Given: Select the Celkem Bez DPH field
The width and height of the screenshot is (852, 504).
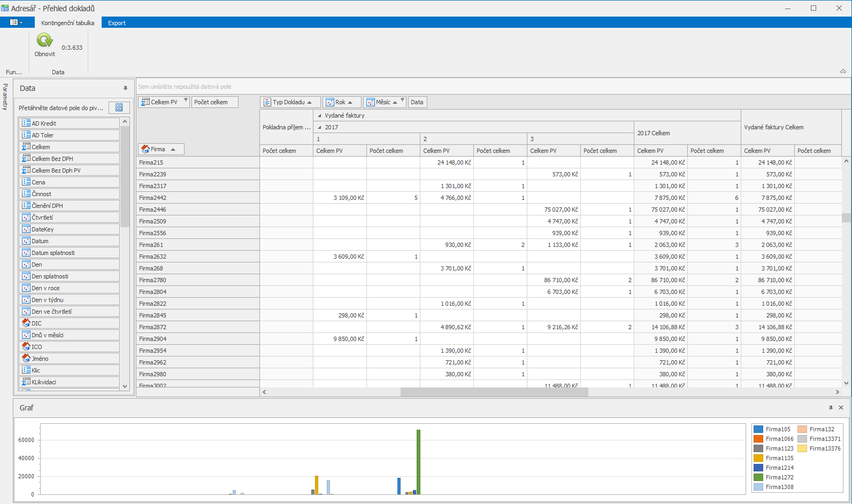Looking at the screenshot, I should pyautogui.click(x=69, y=159).
